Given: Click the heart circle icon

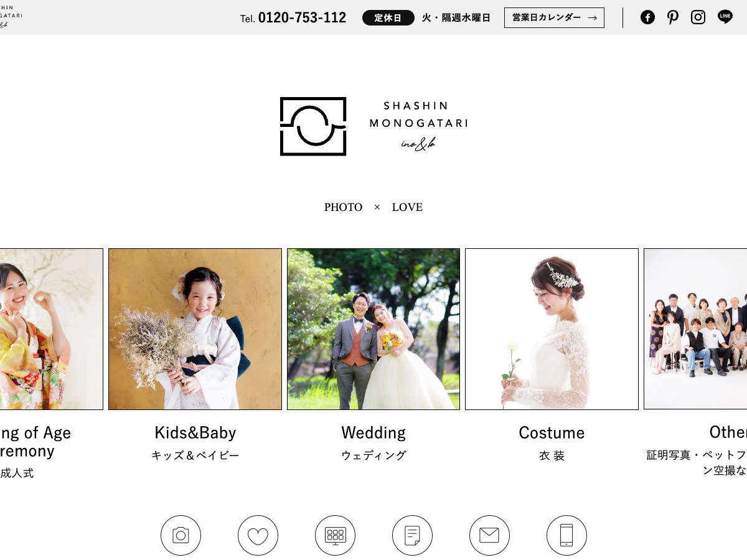Looking at the screenshot, I should point(258,535).
